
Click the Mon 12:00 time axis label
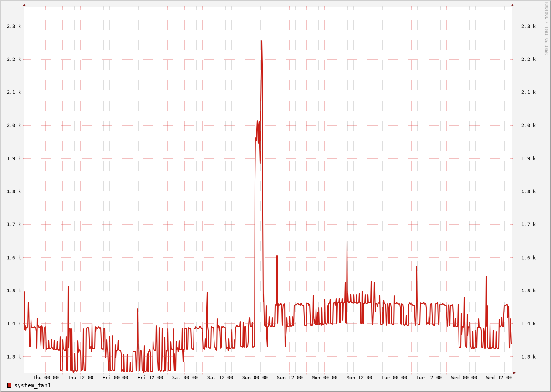(x=359, y=378)
